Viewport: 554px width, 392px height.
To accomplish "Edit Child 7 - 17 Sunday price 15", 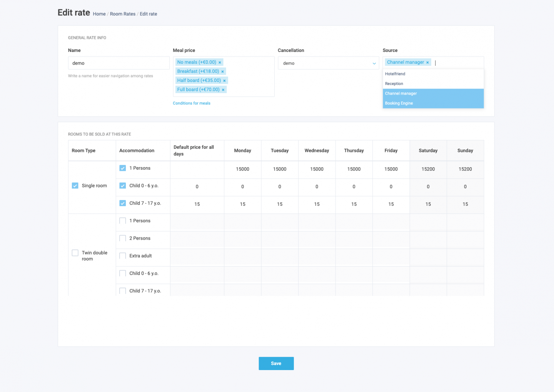I will 466,205.
